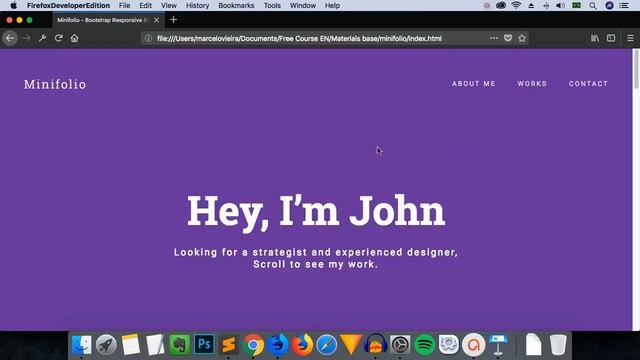This screenshot has width=640, height=360.
Task: Open Sublime Text from the dock
Action: coord(229,345)
